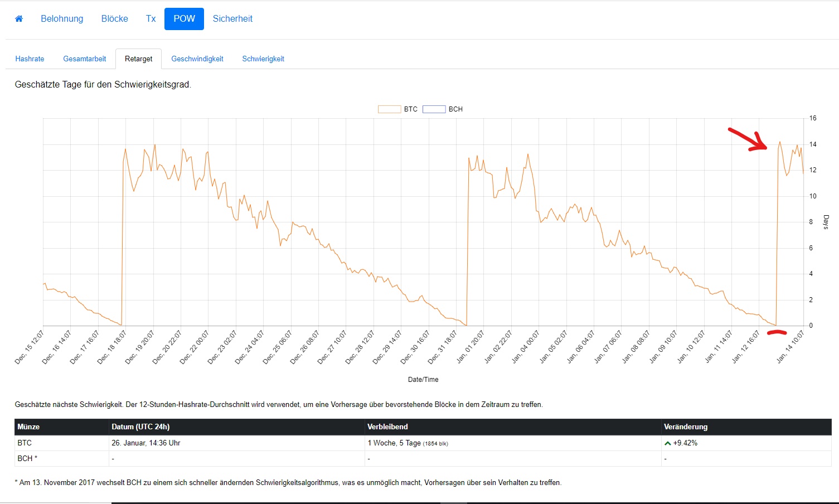The height and width of the screenshot is (504, 839).
Task: Click the blue BCH legend color box
Action: [434, 109]
